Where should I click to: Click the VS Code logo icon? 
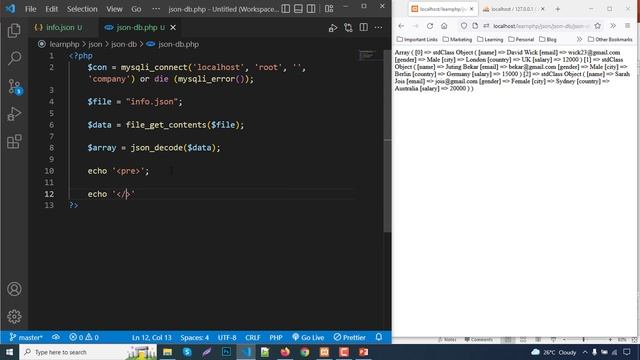10,9
